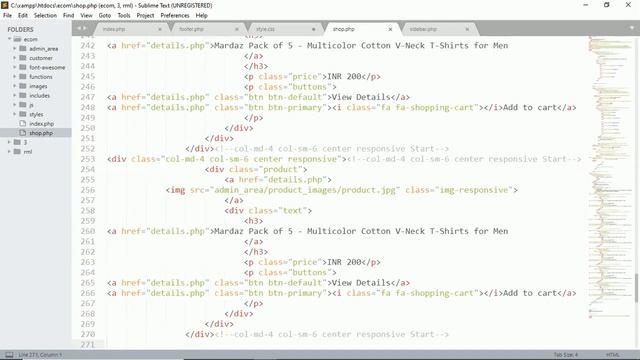Screen dimensions: 640x360
Task: Expand the admin_area folder arrow
Action: 15,49
